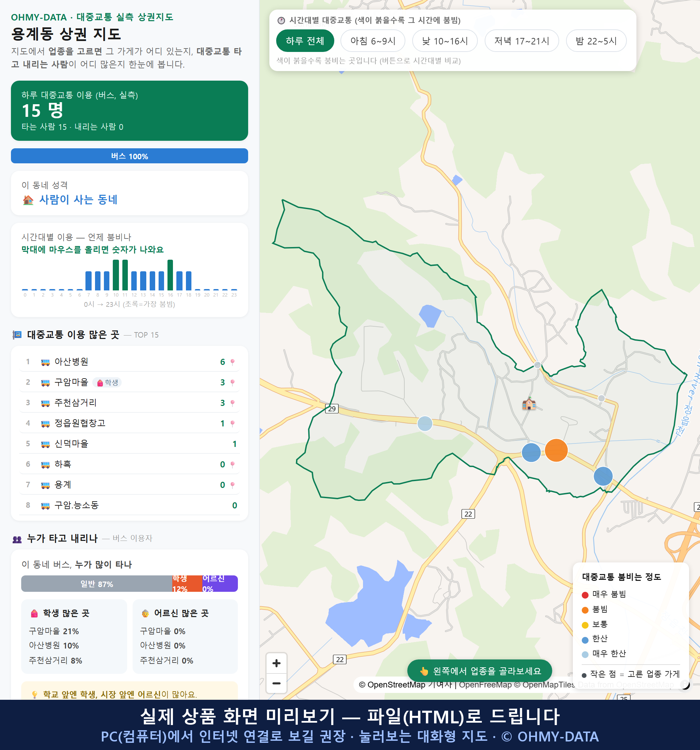The height and width of the screenshot is (750, 700).
Task: Click the 일반 87% segment of rider bar
Action: coord(97,584)
